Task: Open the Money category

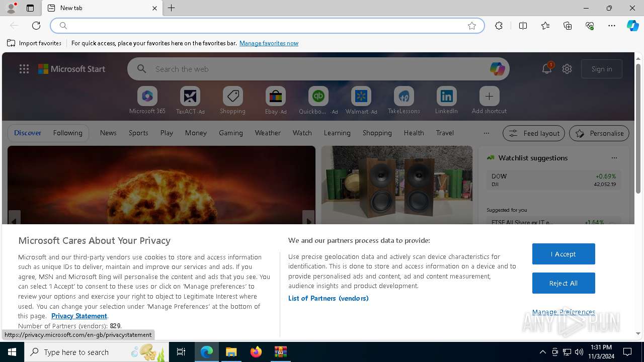Action: (x=196, y=133)
